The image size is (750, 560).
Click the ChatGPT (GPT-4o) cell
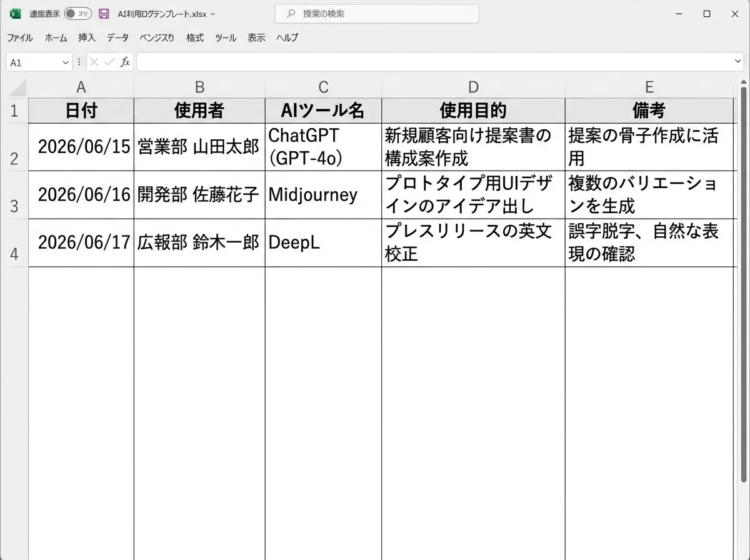coord(323,147)
